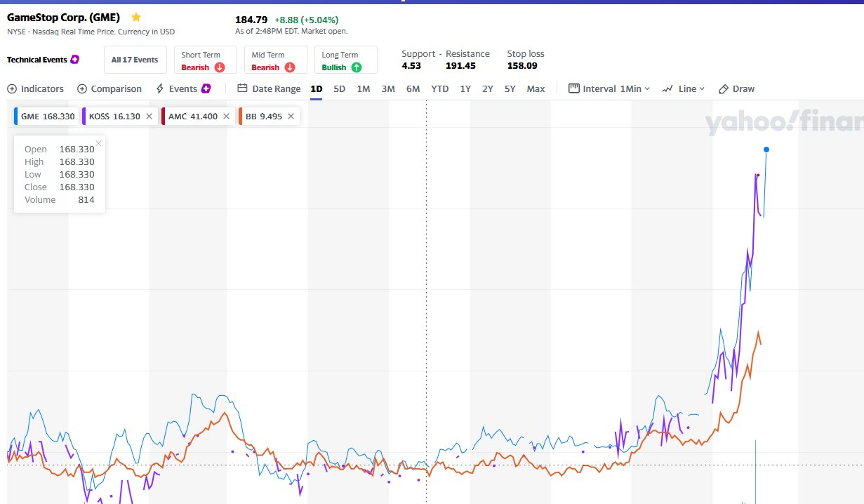The height and width of the screenshot is (504, 864).
Task: Activate the Draw tool
Action: (x=736, y=89)
